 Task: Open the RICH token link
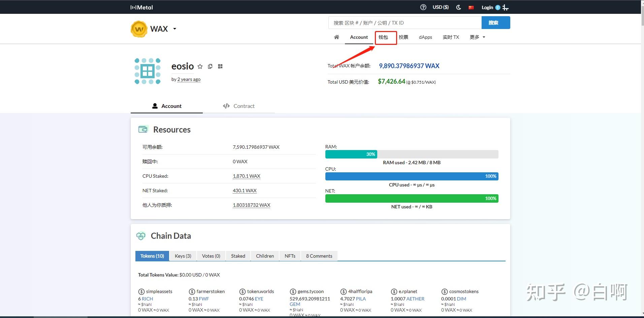(148, 299)
